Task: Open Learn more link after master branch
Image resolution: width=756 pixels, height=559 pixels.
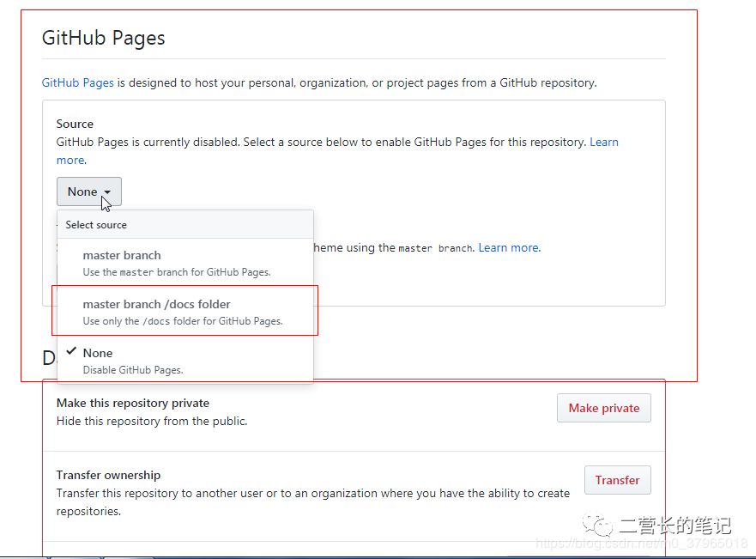Action: (x=509, y=247)
